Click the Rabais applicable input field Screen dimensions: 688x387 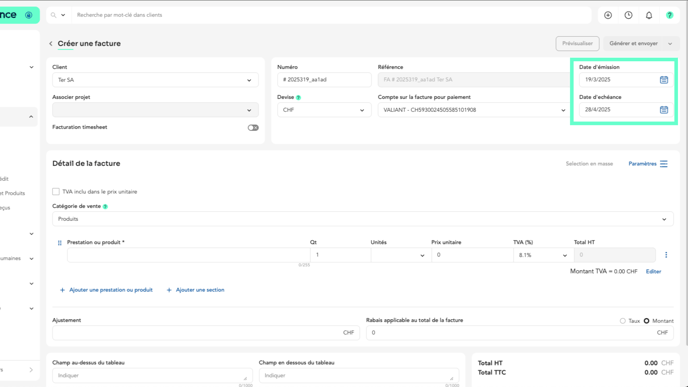pyautogui.click(x=520, y=333)
